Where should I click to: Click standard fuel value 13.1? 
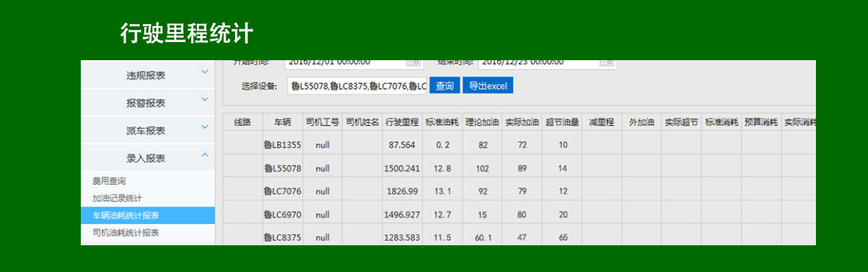(x=443, y=192)
